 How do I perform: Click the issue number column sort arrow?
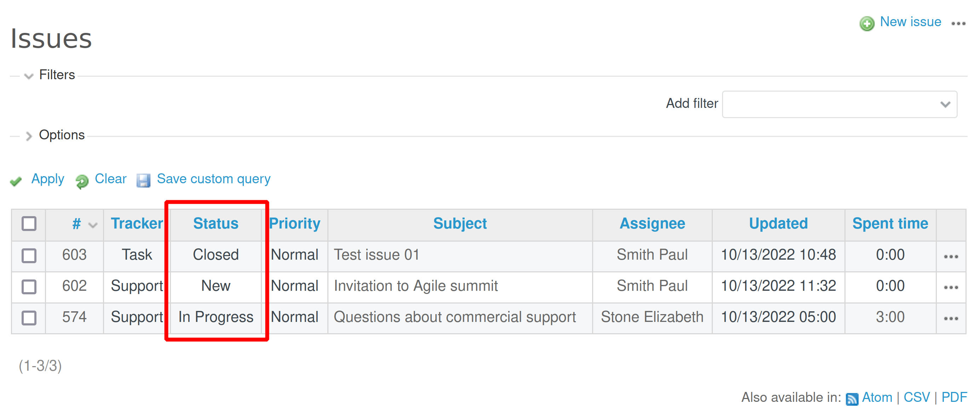point(93,225)
